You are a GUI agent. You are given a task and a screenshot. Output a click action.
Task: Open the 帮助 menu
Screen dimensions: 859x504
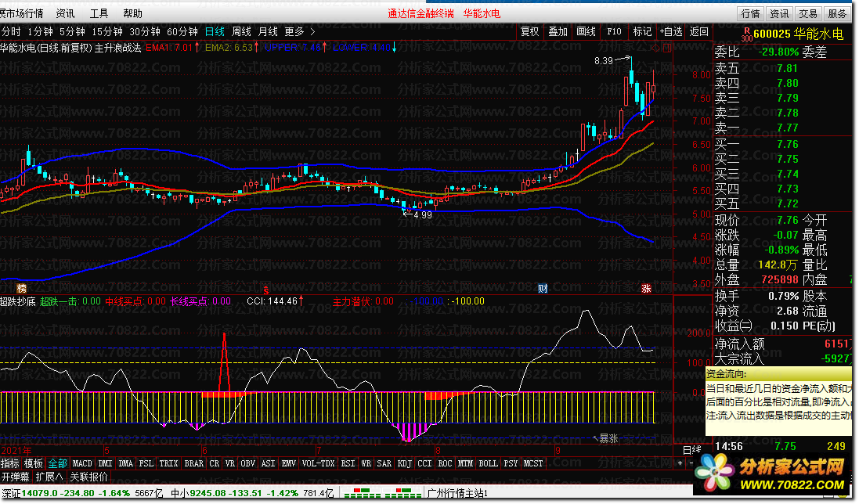[132, 13]
